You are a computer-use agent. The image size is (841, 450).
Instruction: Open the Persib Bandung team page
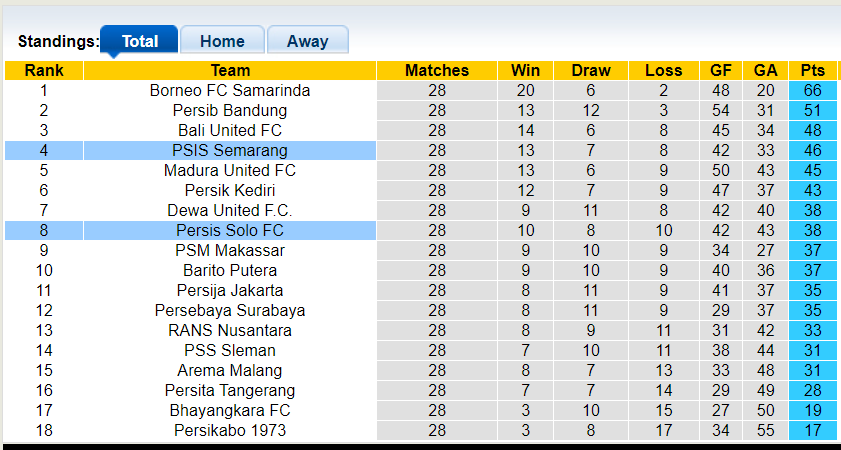230,110
